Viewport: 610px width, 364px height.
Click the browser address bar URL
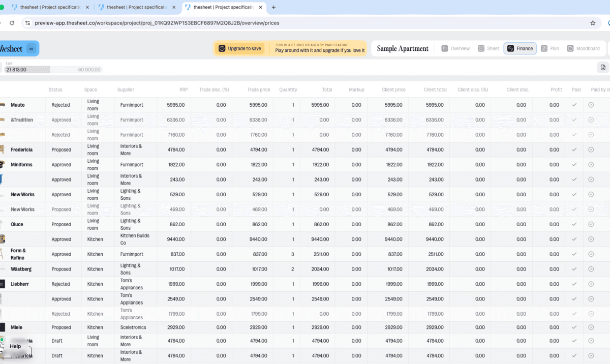[x=157, y=23]
